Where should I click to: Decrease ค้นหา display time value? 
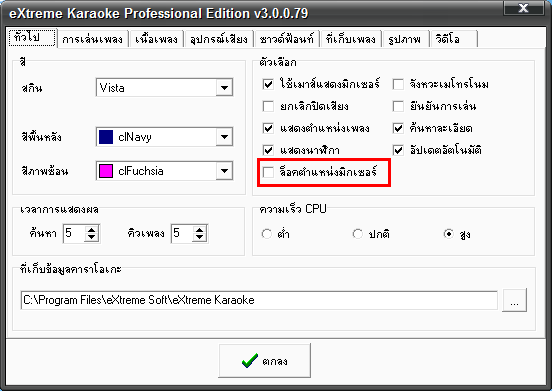coord(92,237)
